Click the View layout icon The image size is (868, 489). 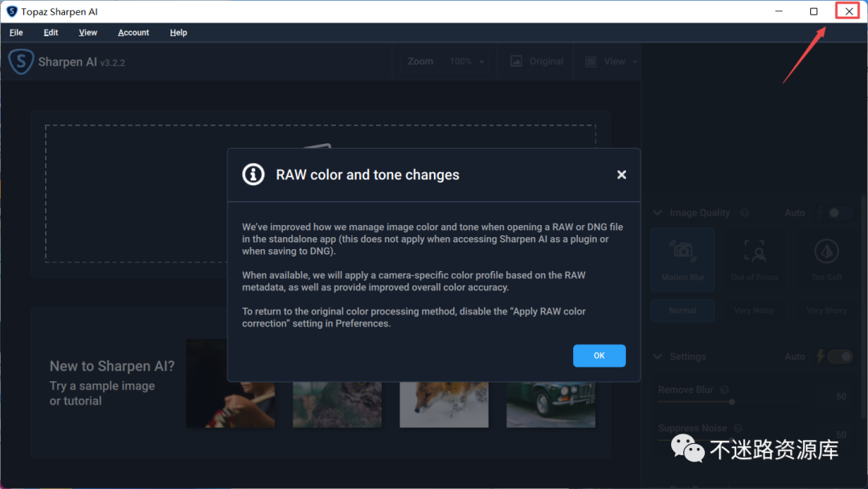[591, 61]
